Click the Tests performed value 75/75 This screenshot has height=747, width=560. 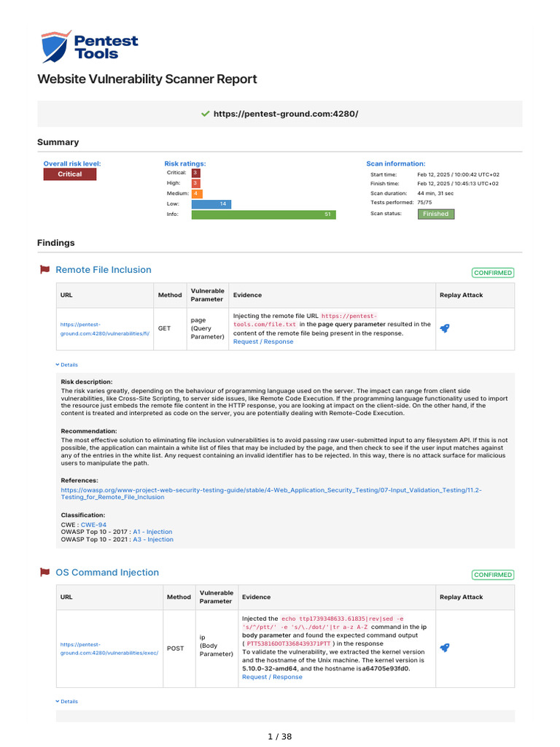424,203
